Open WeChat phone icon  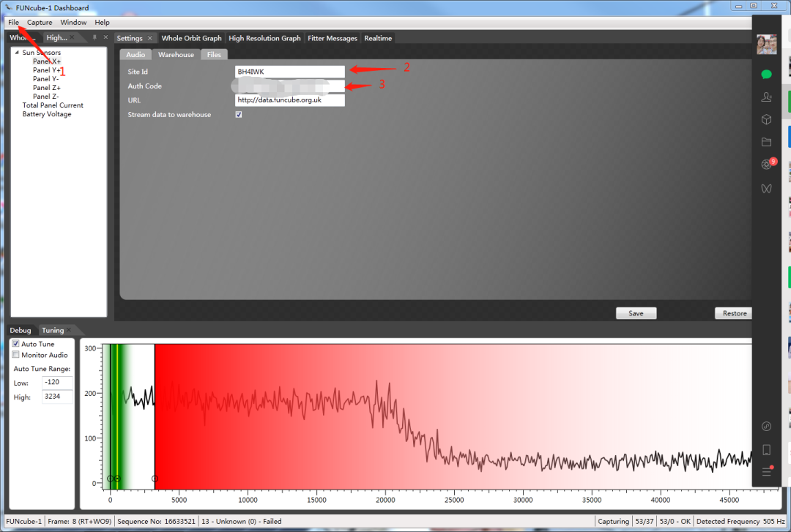click(x=766, y=450)
